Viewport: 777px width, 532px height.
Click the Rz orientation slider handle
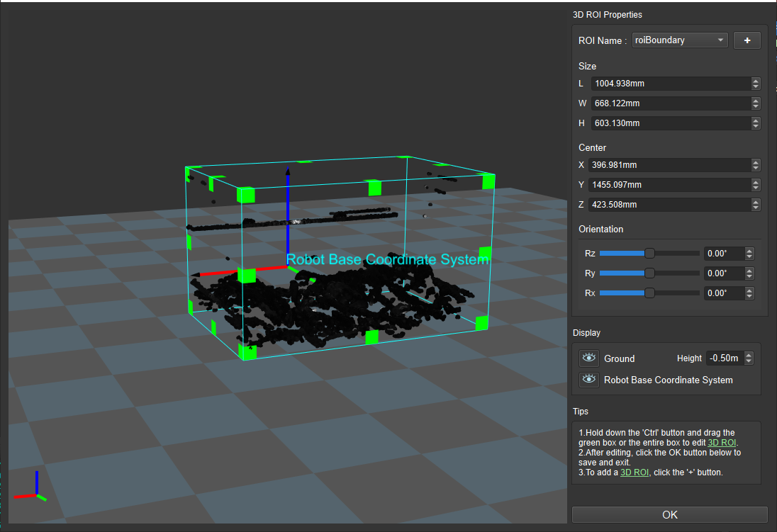(x=649, y=253)
